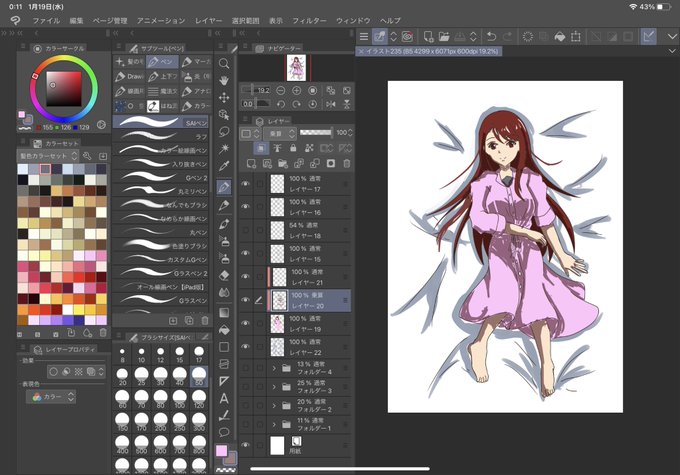This screenshot has height=475, width=680.
Task: Select the Move Layer tool
Action: (x=224, y=98)
